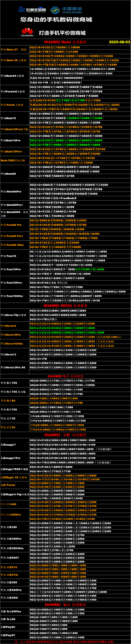This screenshot has height=644, width=131.
Task: Click row label '荣耀 Power'
Action: [8, 485]
